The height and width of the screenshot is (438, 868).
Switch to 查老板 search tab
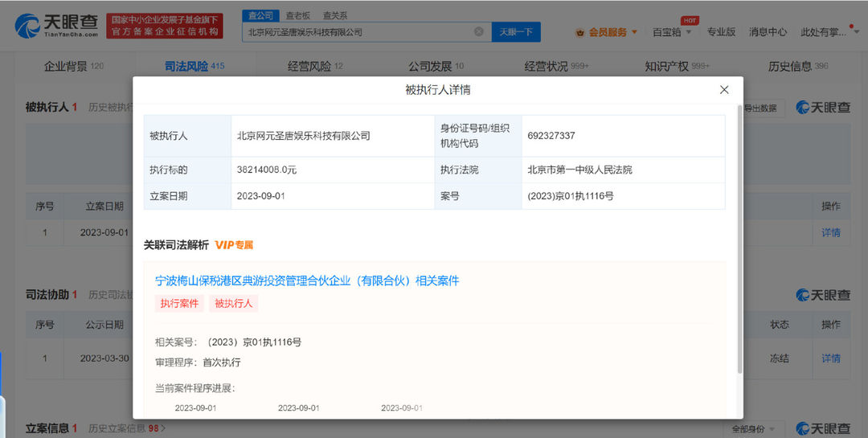coord(298,15)
